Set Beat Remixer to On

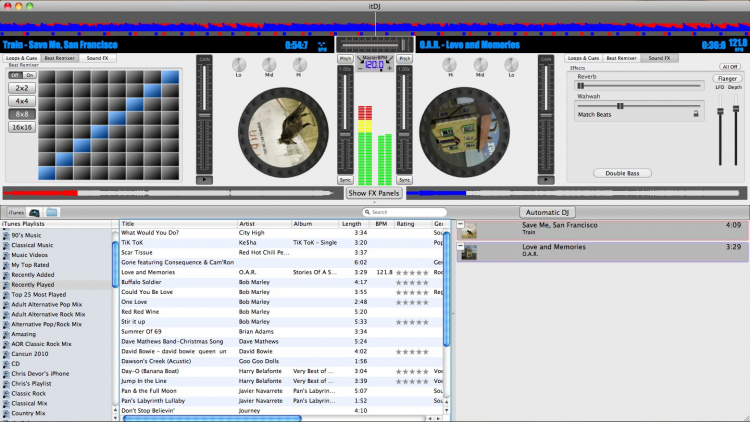(29, 75)
